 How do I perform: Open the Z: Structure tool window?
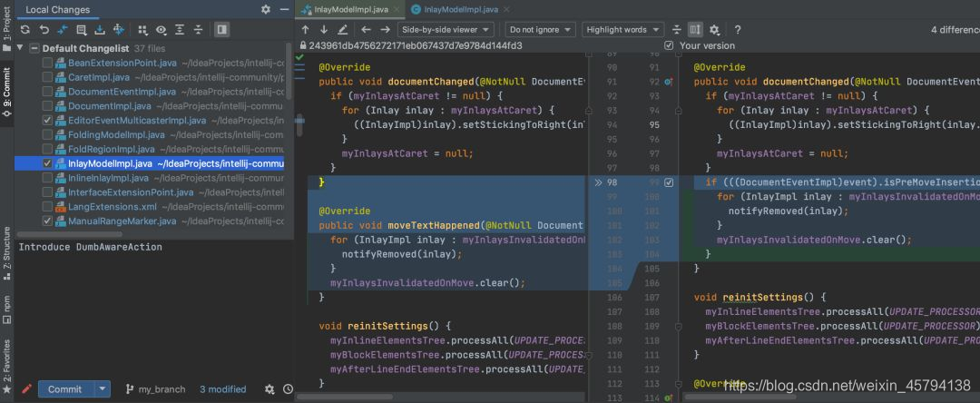click(x=7, y=251)
